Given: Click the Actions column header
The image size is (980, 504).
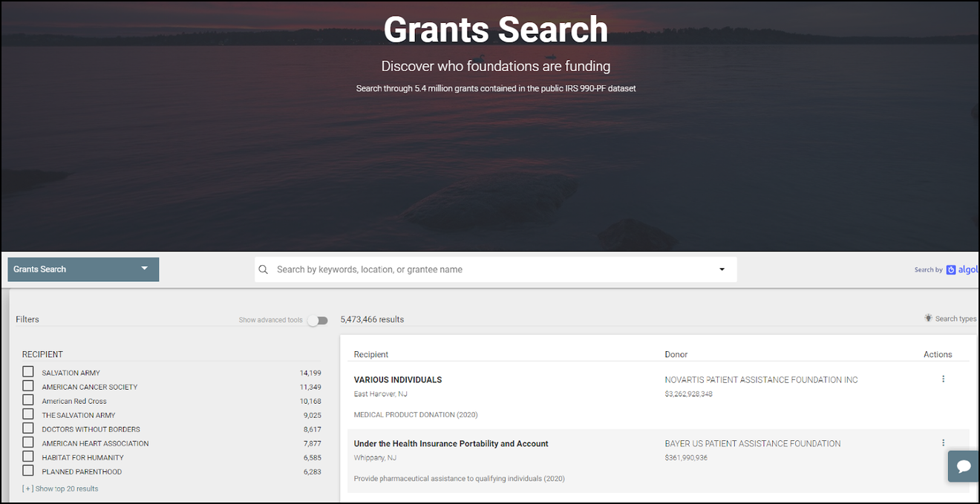Looking at the screenshot, I should [x=938, y=355].
